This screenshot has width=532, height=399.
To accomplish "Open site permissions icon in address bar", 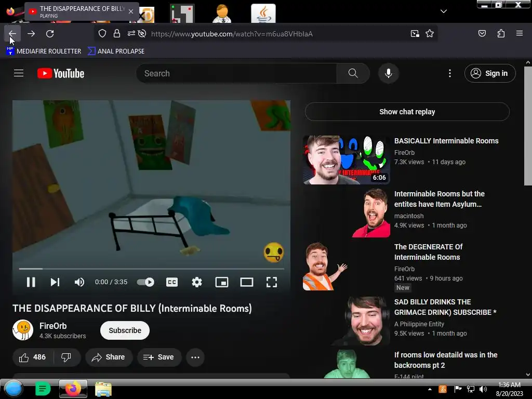I will (x=131, y=34).
